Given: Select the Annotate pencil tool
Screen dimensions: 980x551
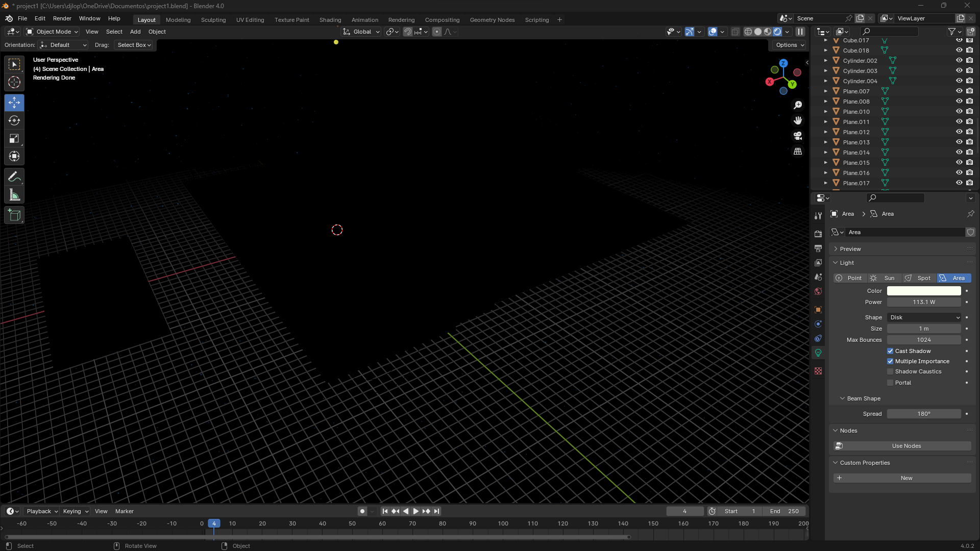Looking at the screenshot, I should tap(14, 177).
